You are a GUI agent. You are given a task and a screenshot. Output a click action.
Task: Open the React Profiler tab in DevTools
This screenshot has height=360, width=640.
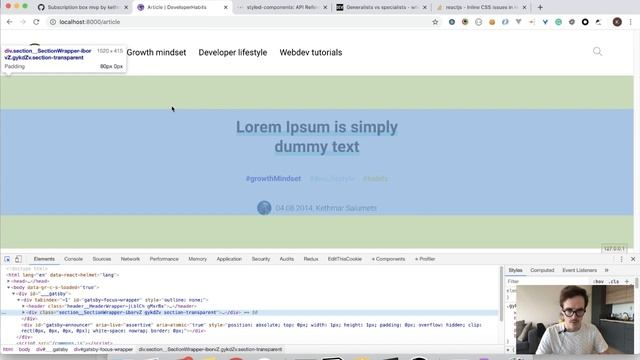[425, 259]
